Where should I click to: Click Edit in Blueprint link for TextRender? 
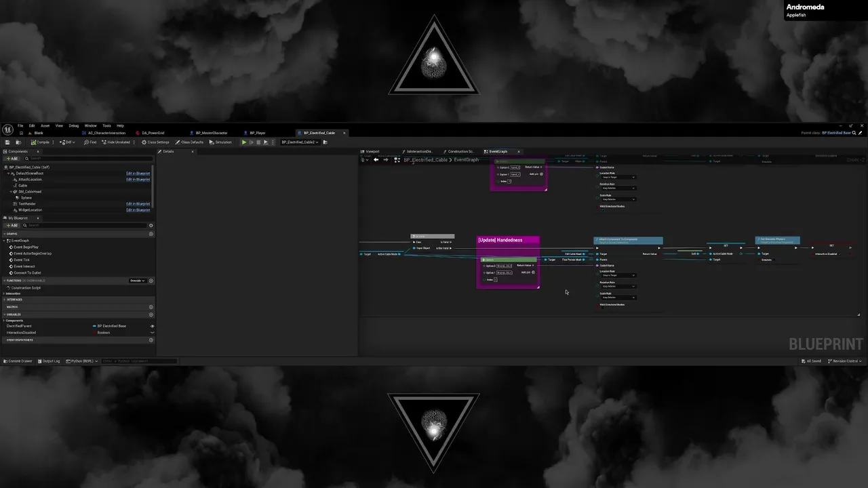coord(138,204)
